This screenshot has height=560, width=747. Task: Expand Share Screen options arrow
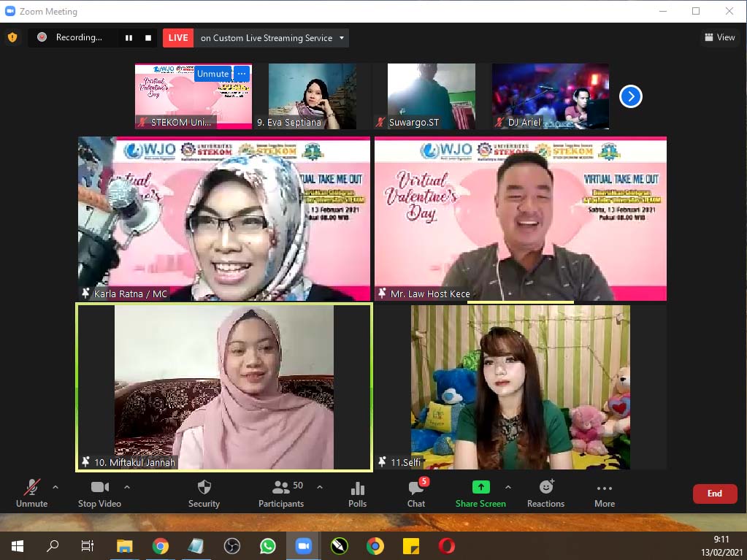coord(507,487)
